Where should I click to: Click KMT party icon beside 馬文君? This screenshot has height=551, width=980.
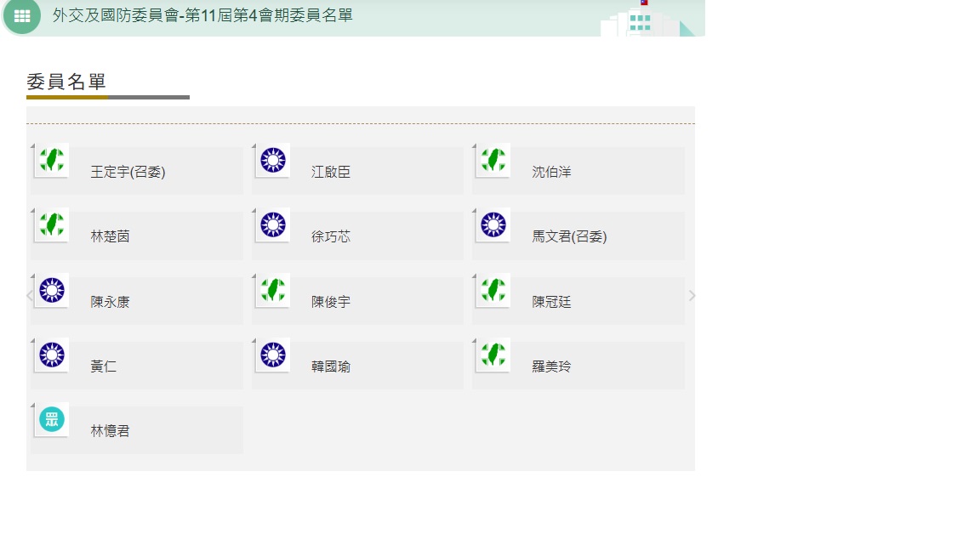click(x=493, y=224)
